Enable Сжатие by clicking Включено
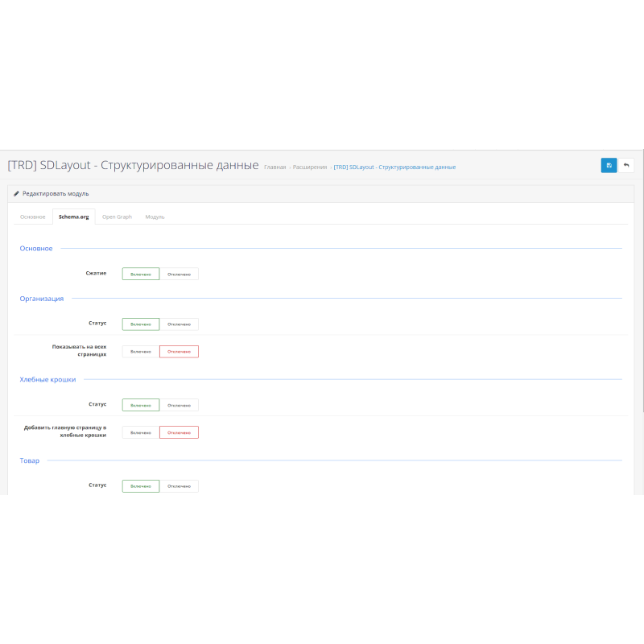This screenshot has height=644, width=644. pyautogui.click(x=140, y=273)
